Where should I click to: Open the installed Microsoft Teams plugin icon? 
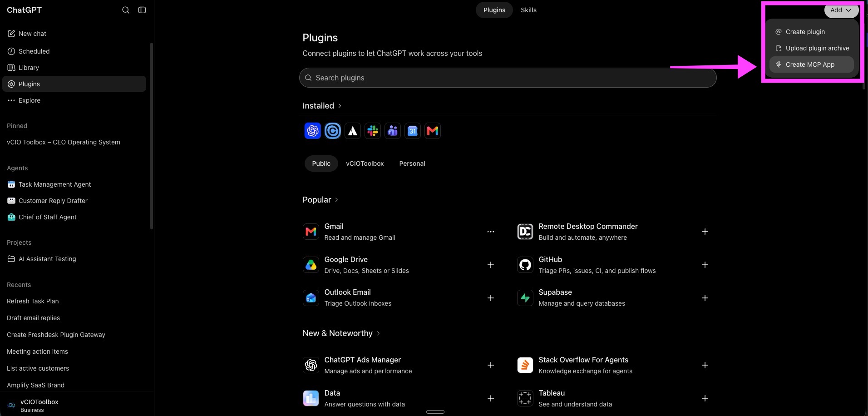(393, 131)
